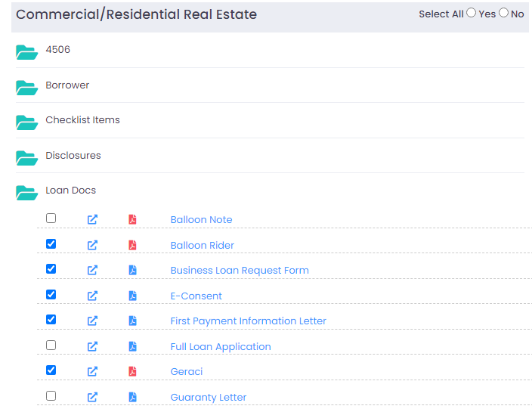Uncheck the E-Consent checkbox
The width and height of the screenshot is (532, 409).
click(x=51, y=294)
